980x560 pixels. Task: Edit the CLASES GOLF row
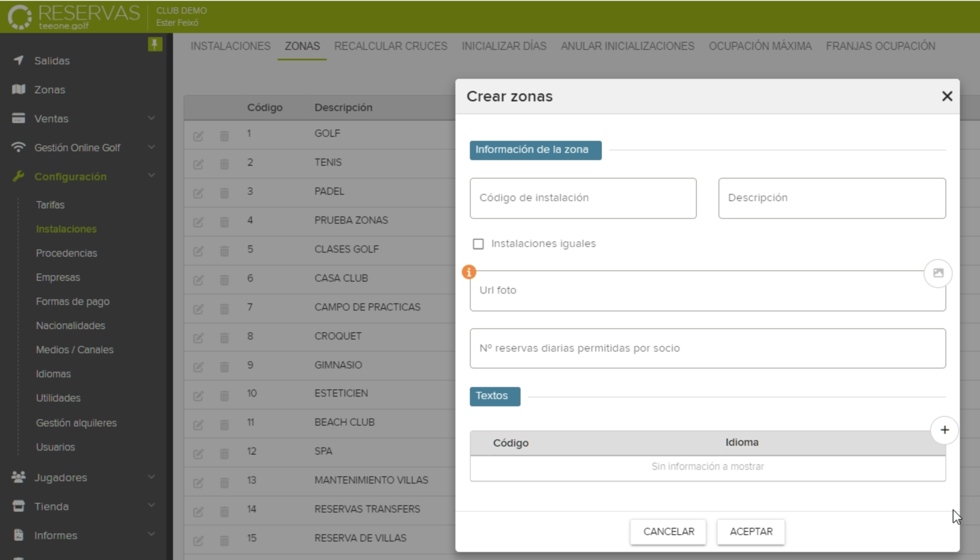coord(198,251)
